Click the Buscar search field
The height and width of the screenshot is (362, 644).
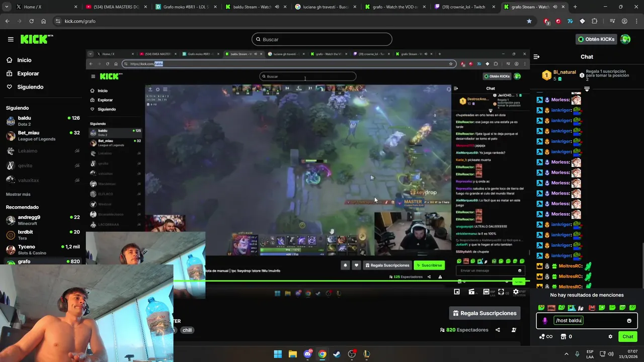(322, 39)
